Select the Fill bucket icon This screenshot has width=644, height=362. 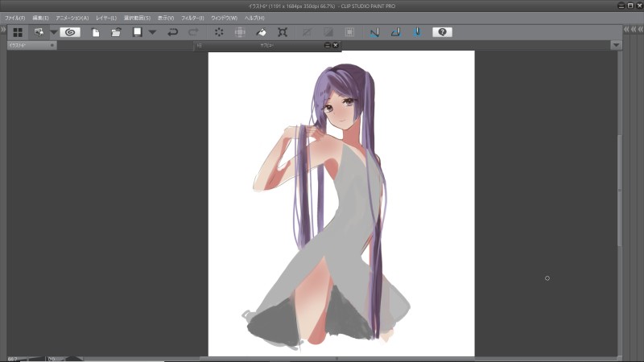click(262, 32)
